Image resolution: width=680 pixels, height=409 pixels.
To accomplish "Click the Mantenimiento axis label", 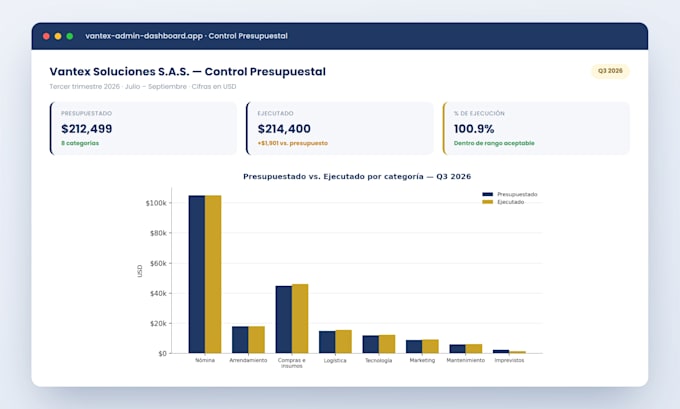I will [x=465, y=360].
